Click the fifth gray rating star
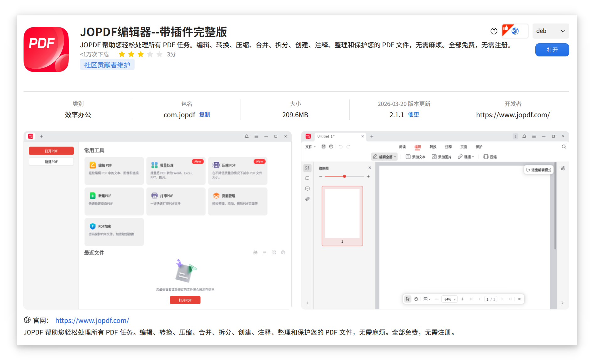 tap(160, 54)
